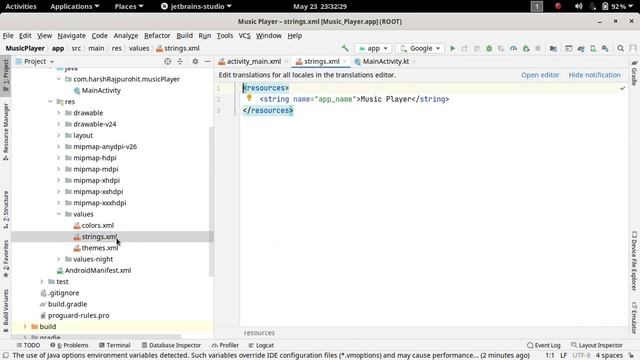Viewport: 640px width, 360px height.
Task: Open the Logcat tool window
Action: (261, 345)
